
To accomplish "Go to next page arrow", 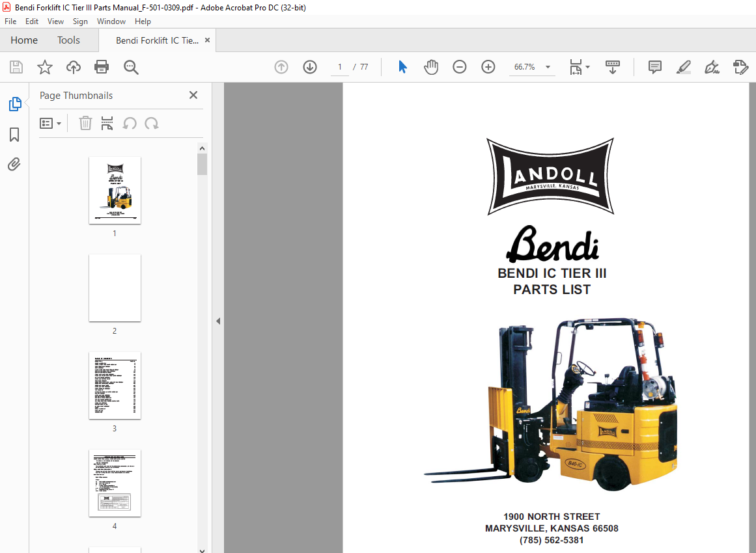I will click(310, 67).
